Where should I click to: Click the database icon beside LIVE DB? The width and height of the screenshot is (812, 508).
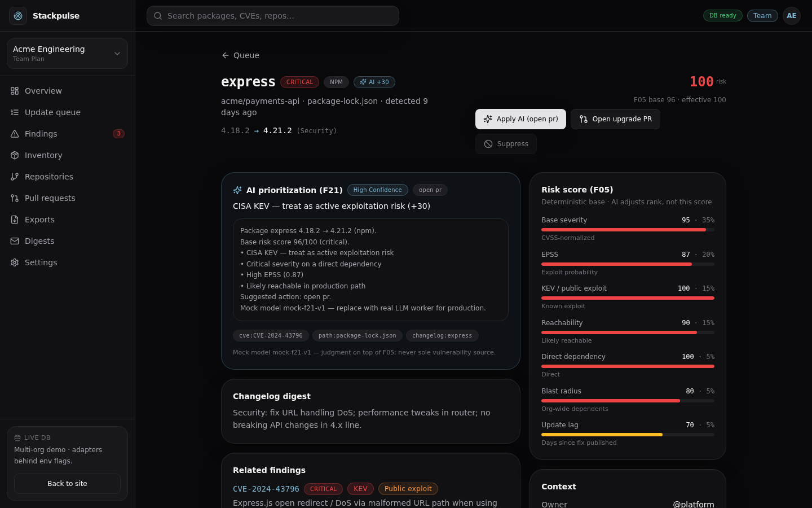17,438
